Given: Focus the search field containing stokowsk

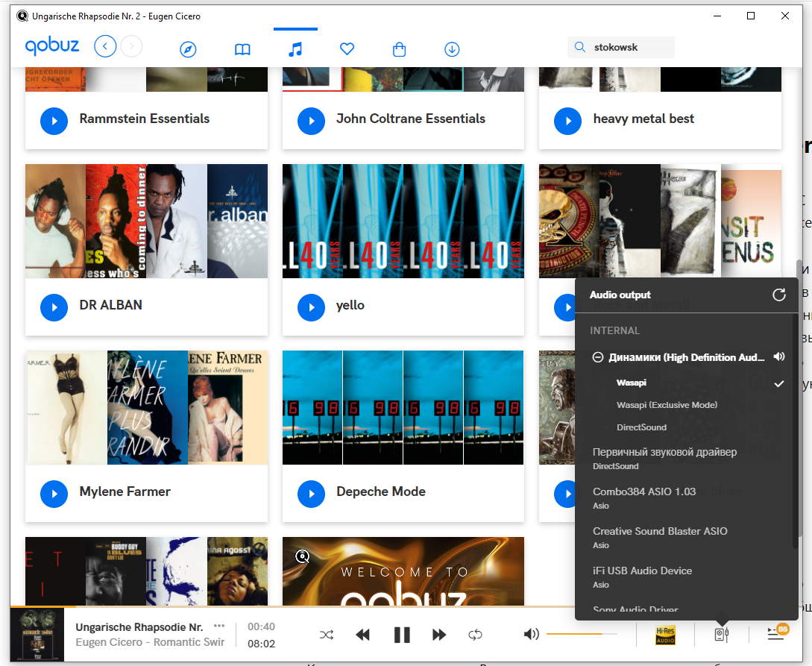Looking at the screenshot, I should [x=621, y=47].
